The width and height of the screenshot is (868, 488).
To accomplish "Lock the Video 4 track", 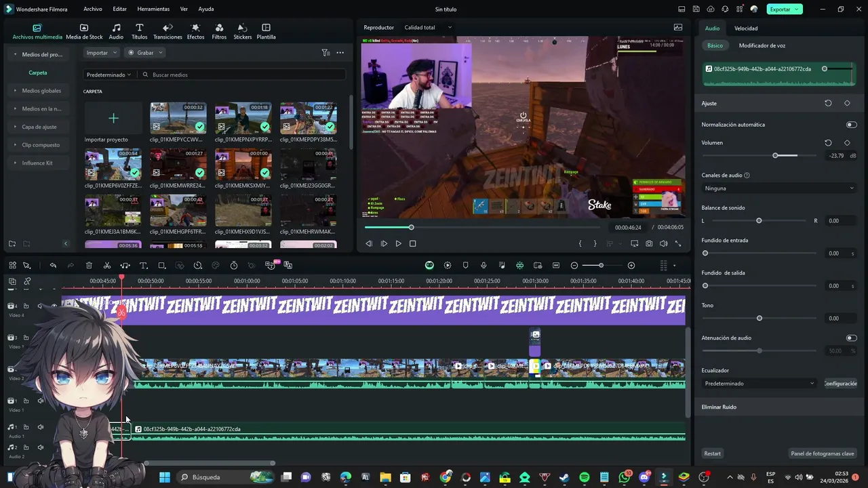I will (26, 306).
